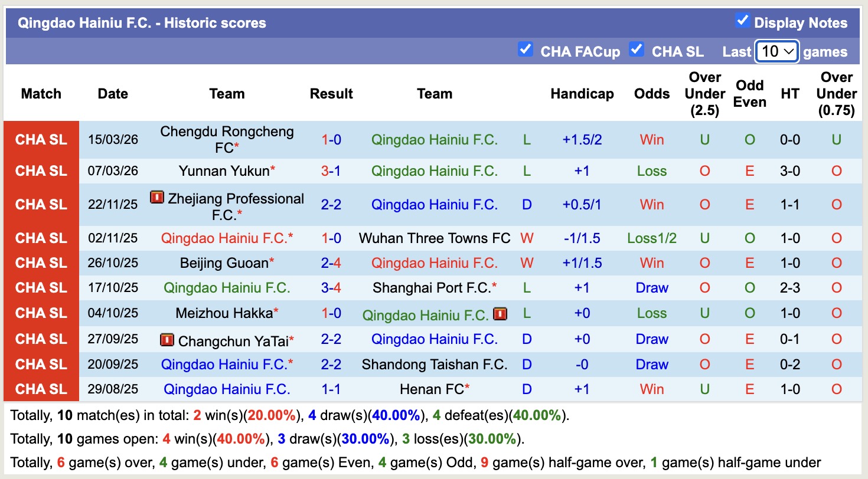
Task: Click the 1-0 result dated 02/11/25
Action: (331, 238)
